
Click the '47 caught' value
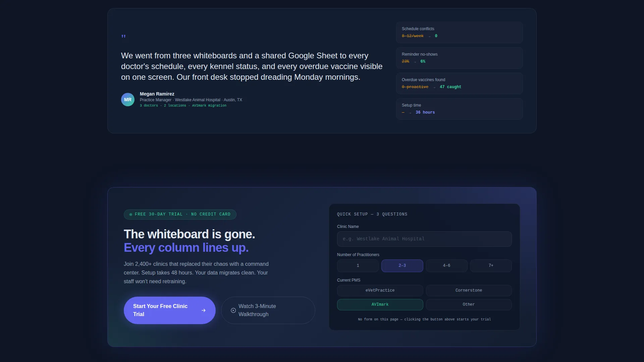pyautogui.click(x=450, y=87)
